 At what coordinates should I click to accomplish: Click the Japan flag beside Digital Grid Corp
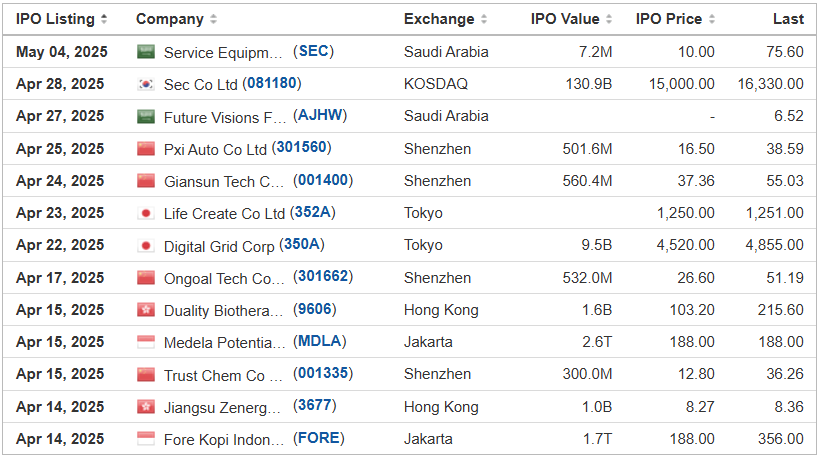tap(146, 245)
